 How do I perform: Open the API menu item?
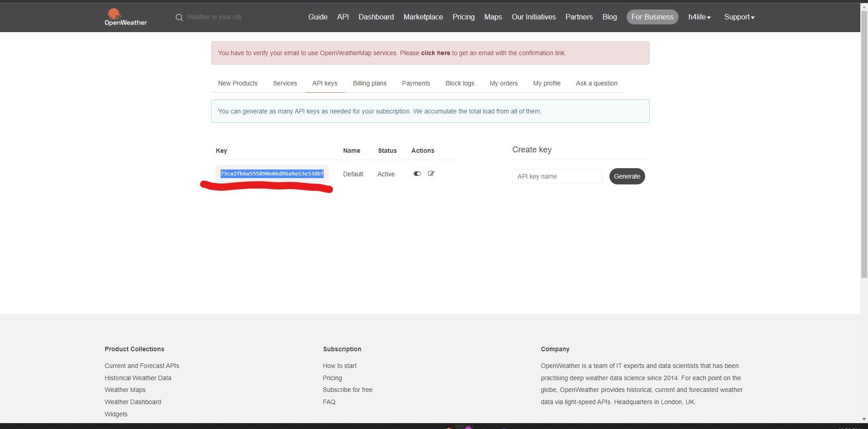pos(343,17)
